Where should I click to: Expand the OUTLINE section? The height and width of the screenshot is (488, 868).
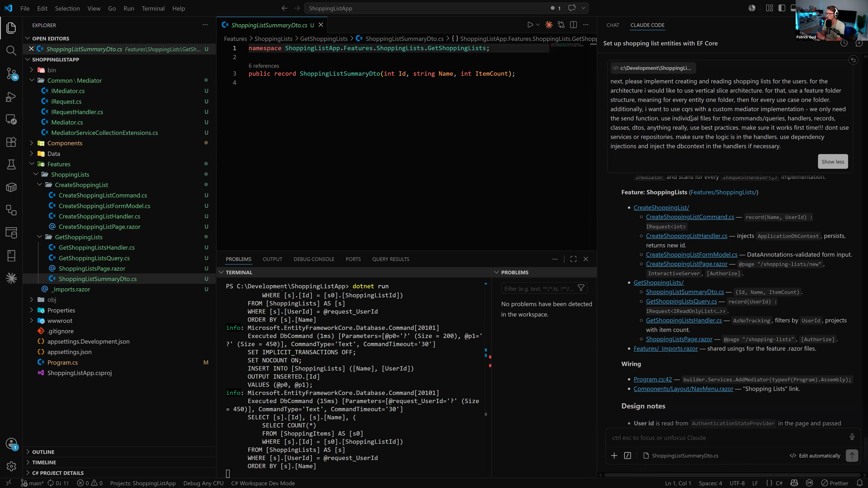click(x=43, y=452)
